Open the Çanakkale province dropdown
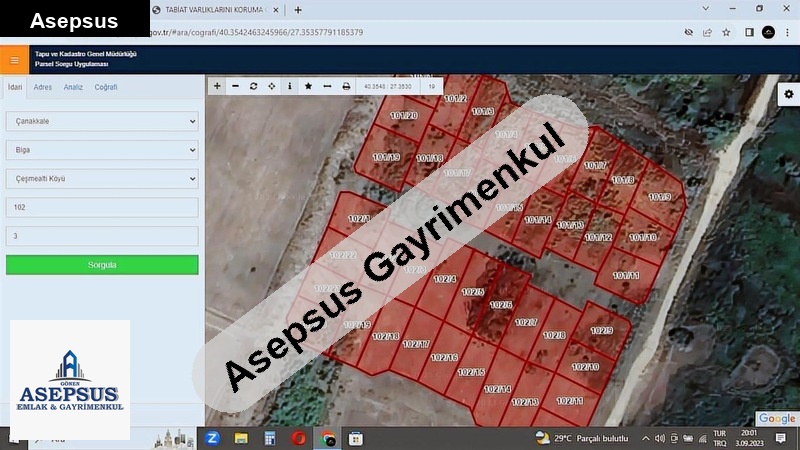The image size is (800, 450). [x=102, y=121]
